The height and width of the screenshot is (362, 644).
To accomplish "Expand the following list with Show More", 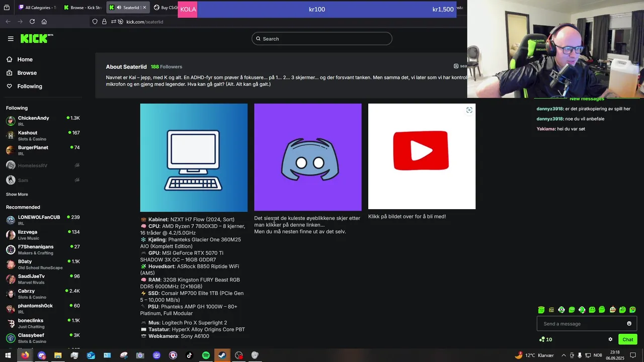I will (17, 194).
